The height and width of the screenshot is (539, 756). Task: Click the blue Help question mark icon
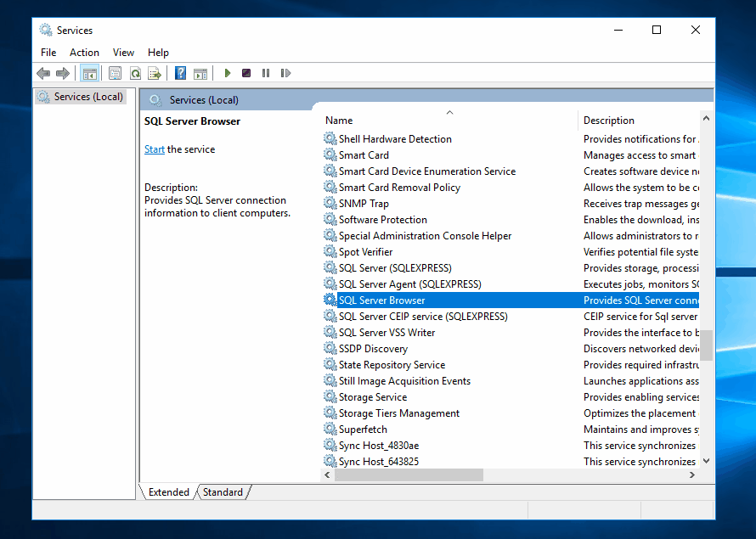(180, 74)
